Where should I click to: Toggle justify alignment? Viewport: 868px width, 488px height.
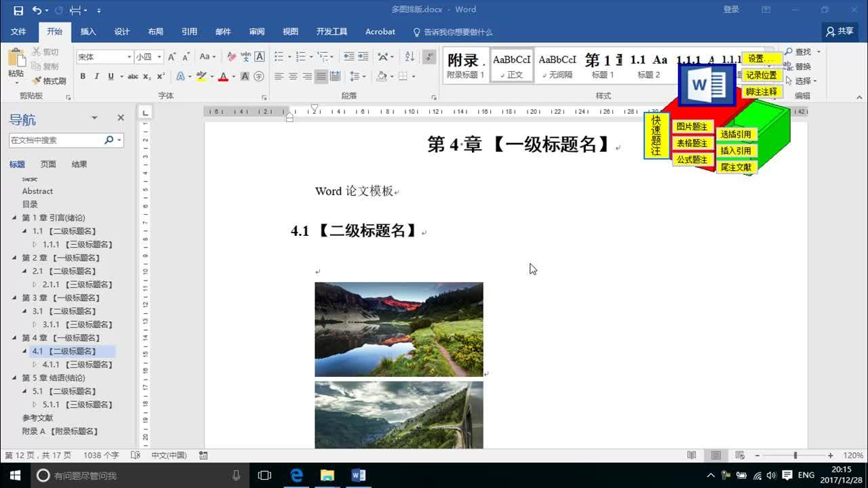click(321, 77)
